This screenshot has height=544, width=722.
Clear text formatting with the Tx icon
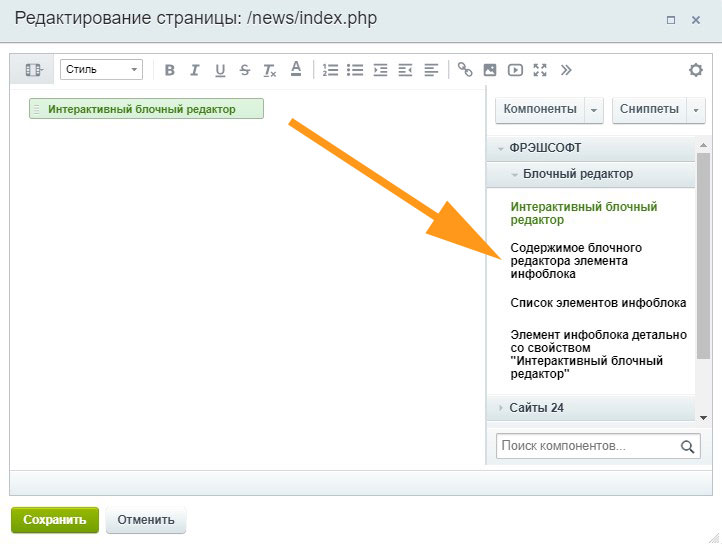(270, 70)
